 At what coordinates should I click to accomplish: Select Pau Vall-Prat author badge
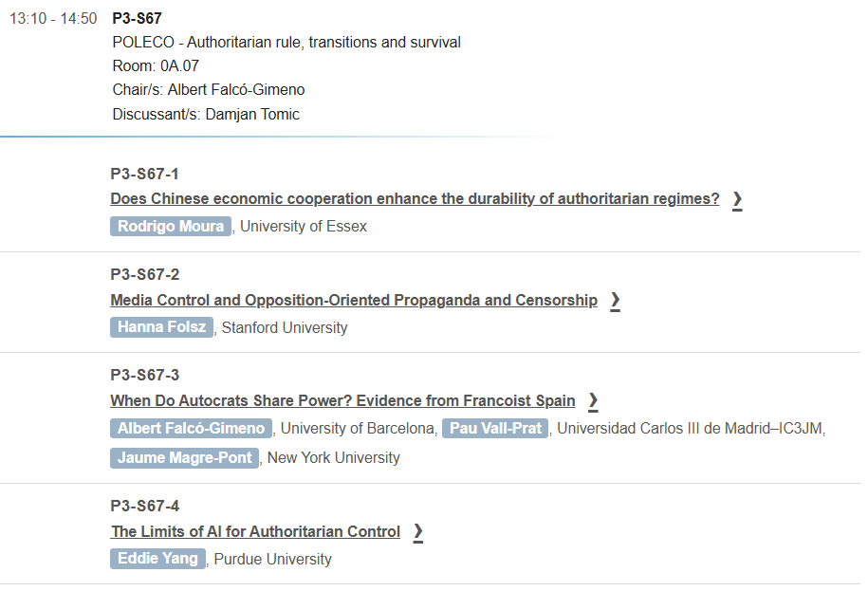point(495,429)
